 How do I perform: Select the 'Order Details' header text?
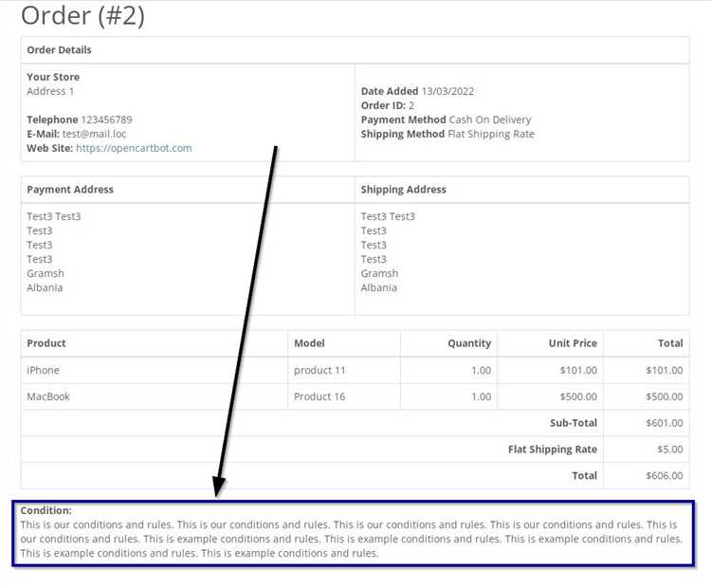tap(59, 50)
